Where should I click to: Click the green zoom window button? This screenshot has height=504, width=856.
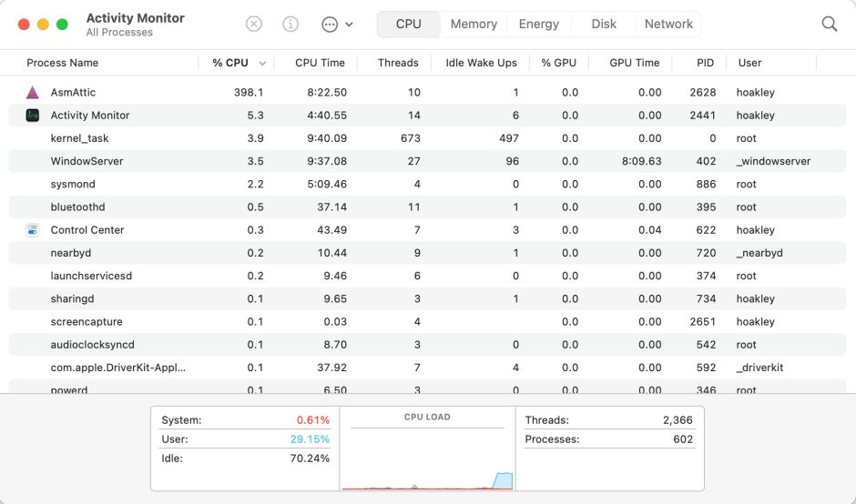pos(62,25)
